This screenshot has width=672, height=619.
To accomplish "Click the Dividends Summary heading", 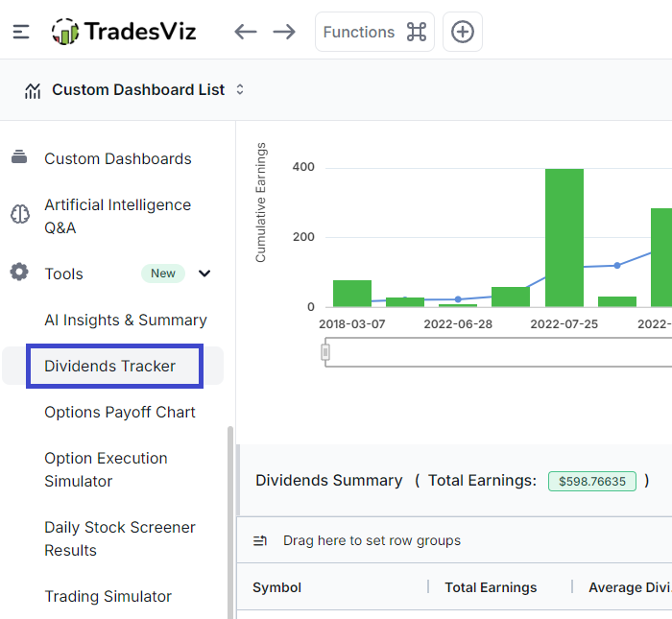I will coord(328,481).
